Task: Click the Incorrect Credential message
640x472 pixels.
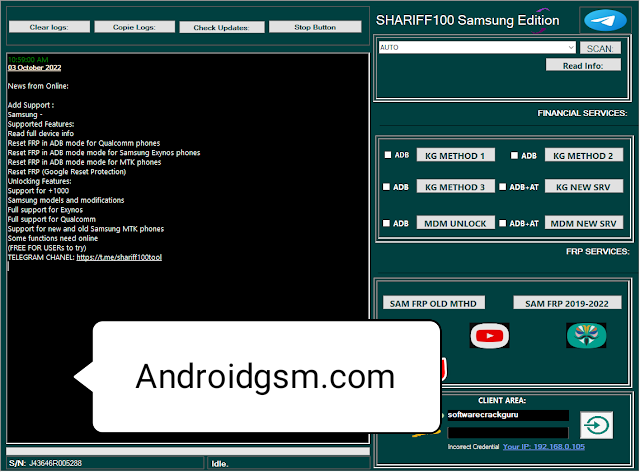Action: pyautogui.click(x=473, y=447)
